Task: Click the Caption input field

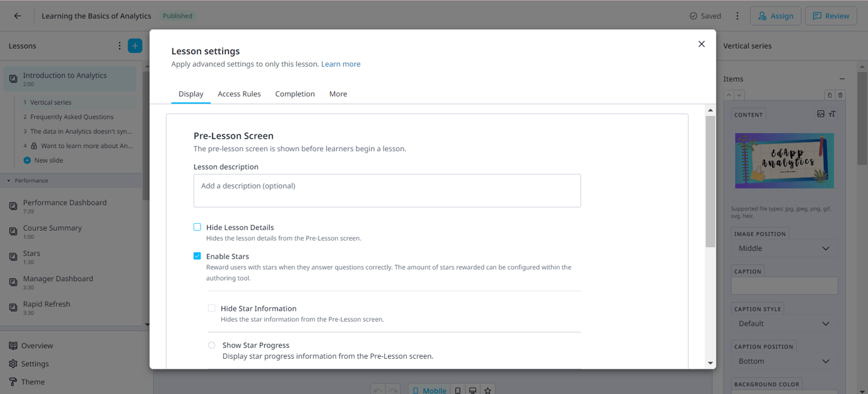Action: 784,286
